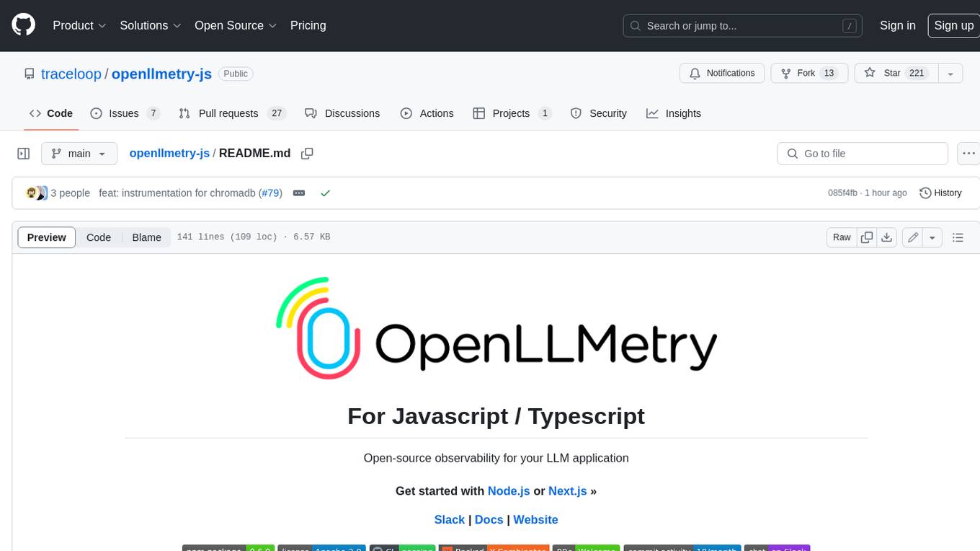Go to openllmetry-js root in breadcrumb
Screen dimensions: 980x551
pos(169,154)
